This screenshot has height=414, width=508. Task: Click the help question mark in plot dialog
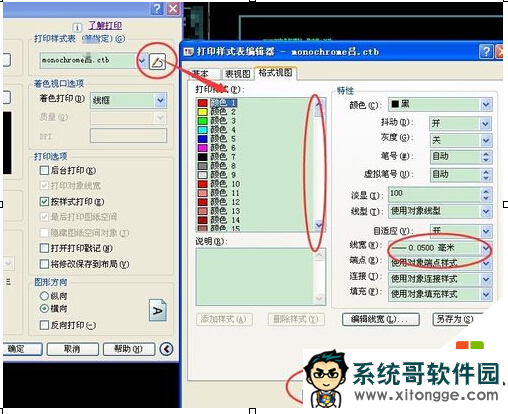(157, 8)
